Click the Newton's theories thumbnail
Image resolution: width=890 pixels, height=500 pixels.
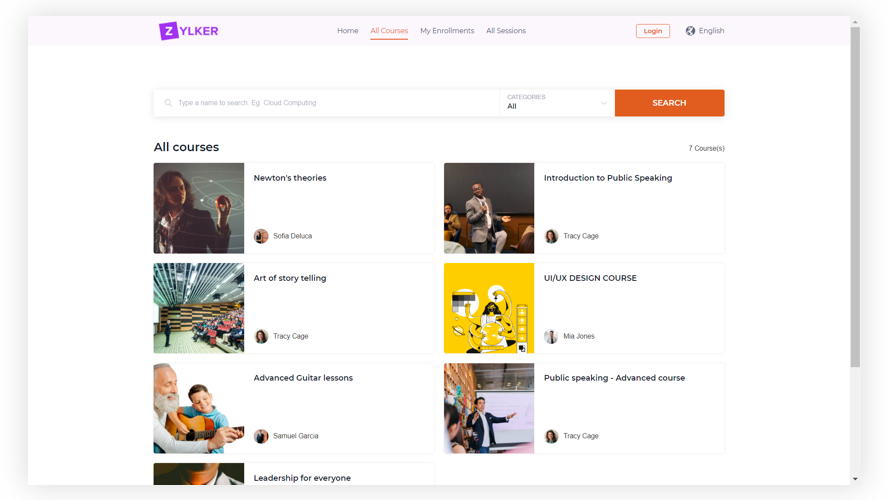coord(199,208)
